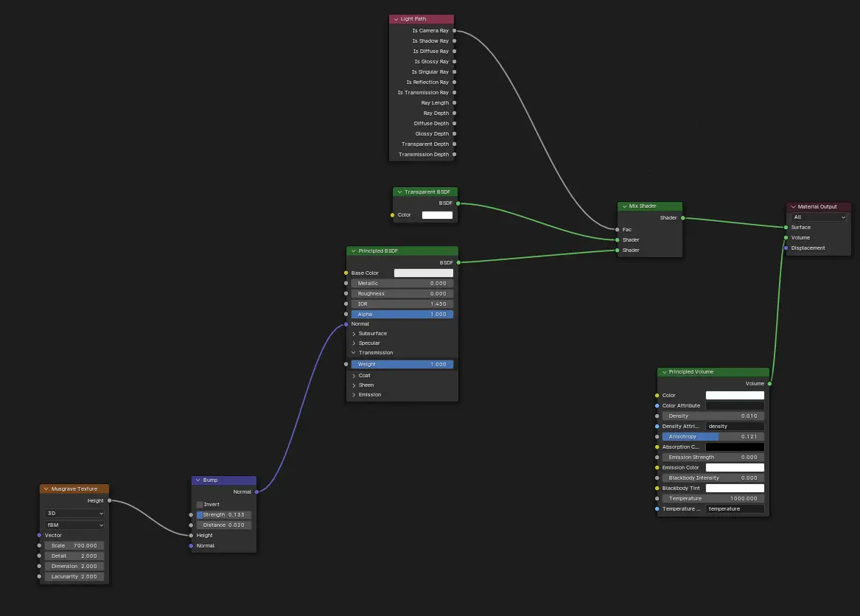Collapse the Bump node arrow
Image resolution: width=860 pixels, height=616 pixels.
click(198, 480)
